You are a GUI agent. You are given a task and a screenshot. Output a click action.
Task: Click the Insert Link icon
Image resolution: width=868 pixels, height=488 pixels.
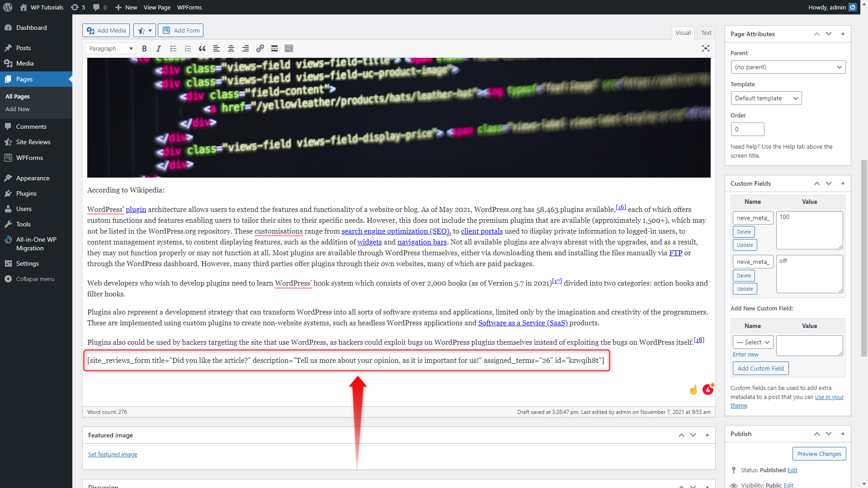tap(260, 48)
